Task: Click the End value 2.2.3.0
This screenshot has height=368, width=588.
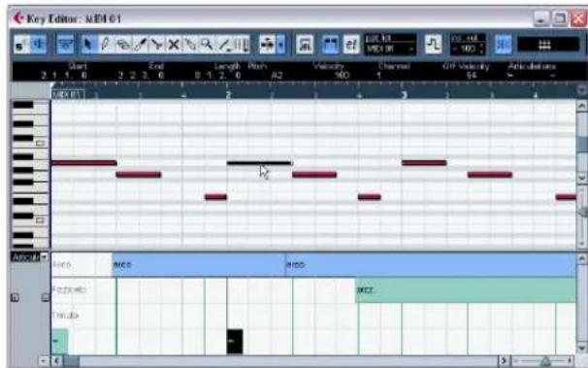Action: [x=141, y=76]
